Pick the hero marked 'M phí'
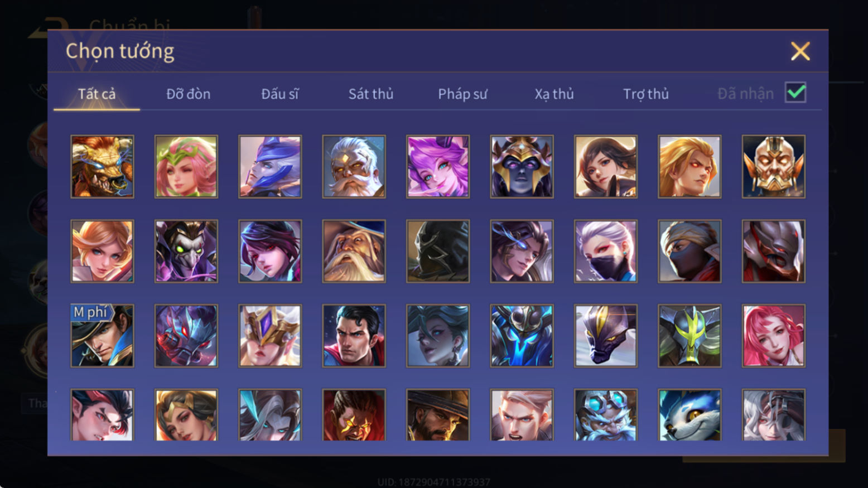 tap(102, 336)
